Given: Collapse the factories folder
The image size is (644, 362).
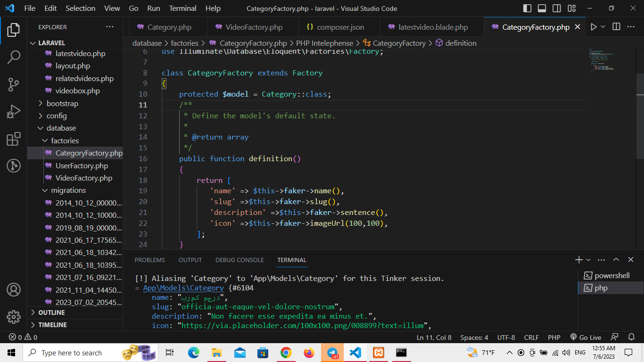Looking at the screenshot, I should pos(75,140).
